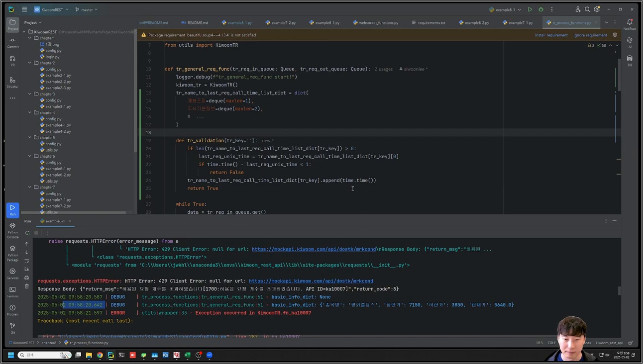The width and height of the screenshot is (643, 364).
Task: Open example6-1.py in project tree
Action: [x=58, y=169]
